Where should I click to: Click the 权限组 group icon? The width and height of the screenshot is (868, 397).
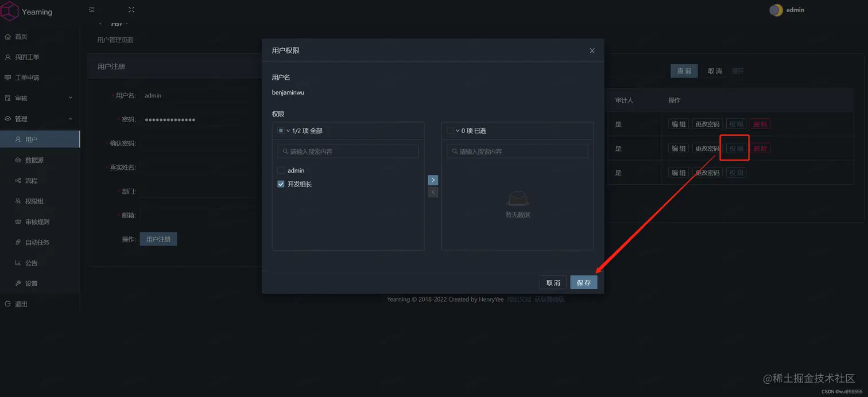tap(18, 201)
